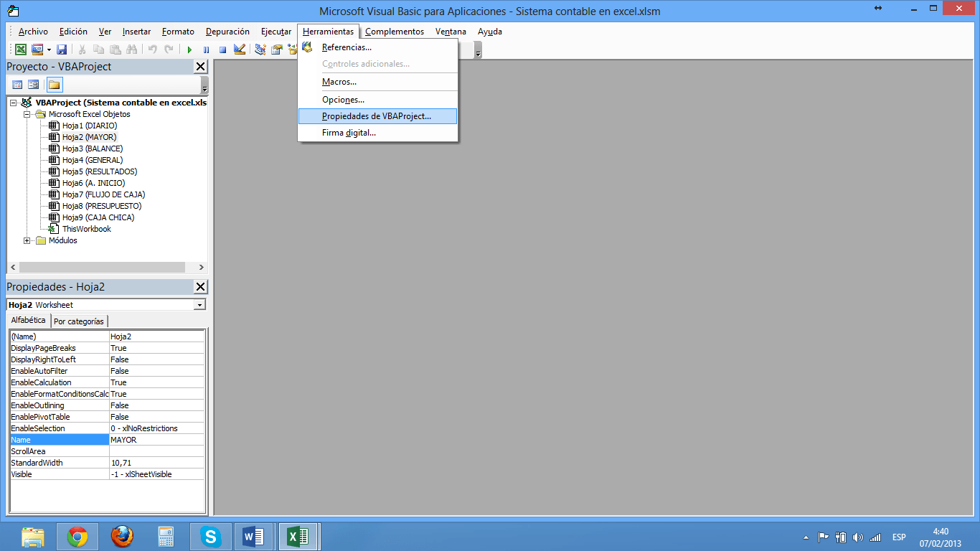Activate Design Mode from the toolbar
Image resolution: width=980 pixels, height=551 pixels.
click(239, 50)
